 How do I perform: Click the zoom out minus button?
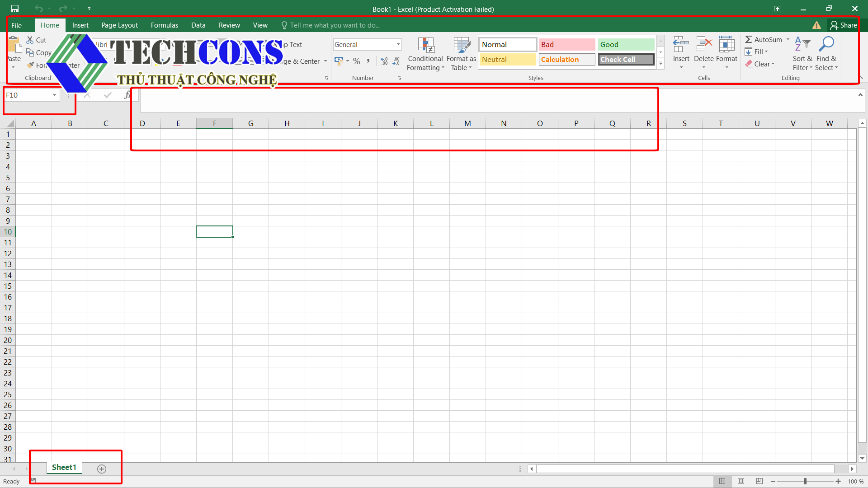pos(773,481)
